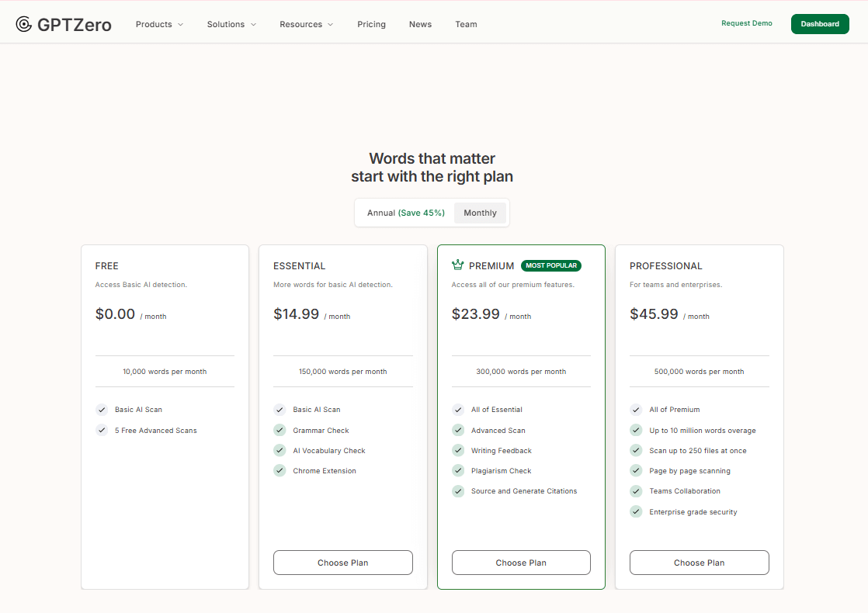Click checkmark icon beside 5 Free Advanced Scans
The image size is (868, 613).
pyautogui.click(x=102, y=431)
